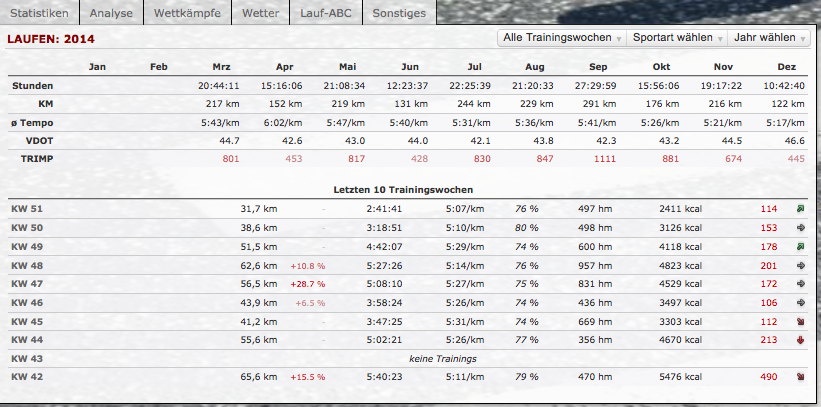Click the gray trend arrow for KW 46
The width and height of the screenshot is (821, 407).
801,303
